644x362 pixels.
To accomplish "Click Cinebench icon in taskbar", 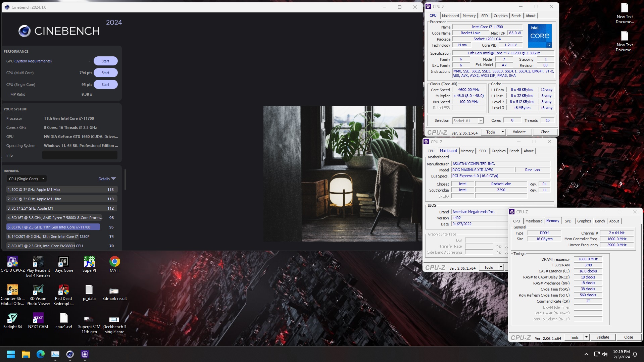I will (x=70, y=354).
